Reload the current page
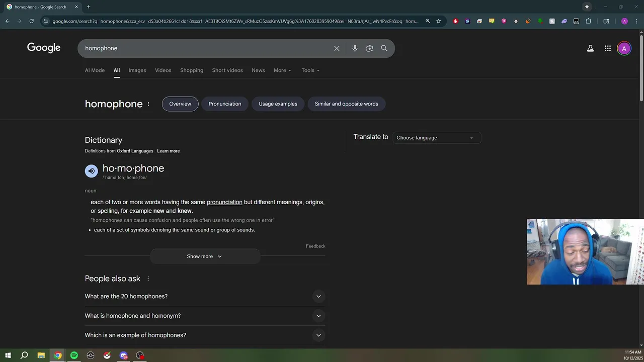The height and width of the screenshot is (362, 644). (31, 21)
